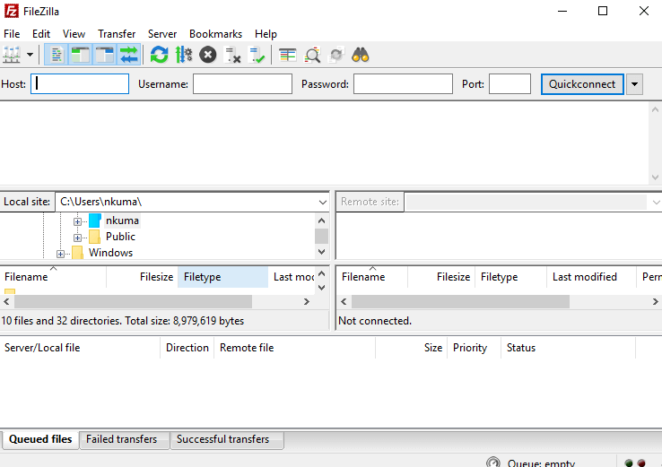Viewport: 662px width, 467px height.
Task: Click remote file list horizontal scrollbar thumb
Action: [461, 301]
